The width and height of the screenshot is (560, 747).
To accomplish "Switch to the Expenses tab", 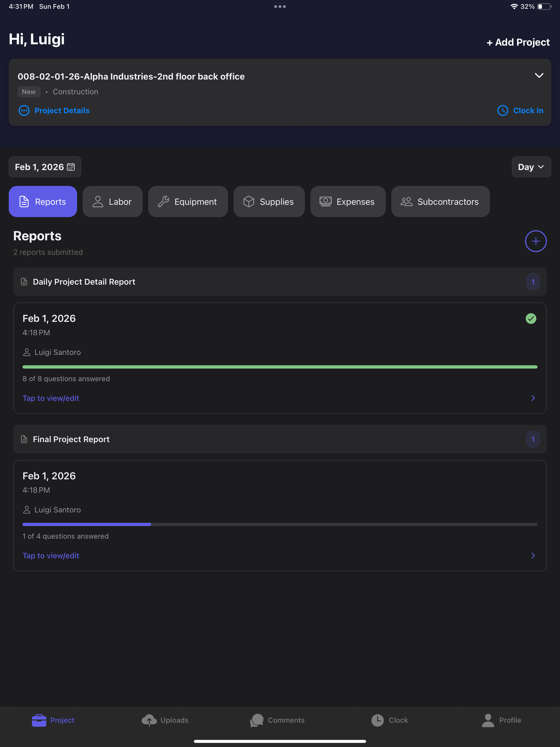I will click(x=348, y=202).
